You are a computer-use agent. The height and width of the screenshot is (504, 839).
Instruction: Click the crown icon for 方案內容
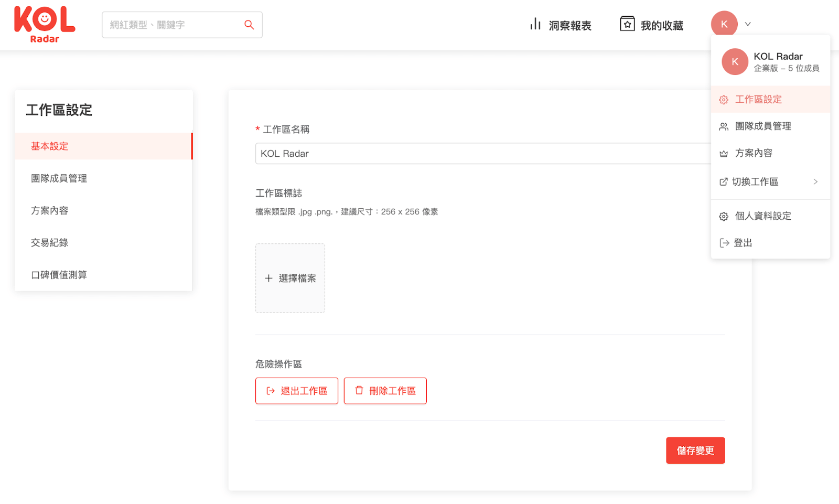[x=724, y=154]
